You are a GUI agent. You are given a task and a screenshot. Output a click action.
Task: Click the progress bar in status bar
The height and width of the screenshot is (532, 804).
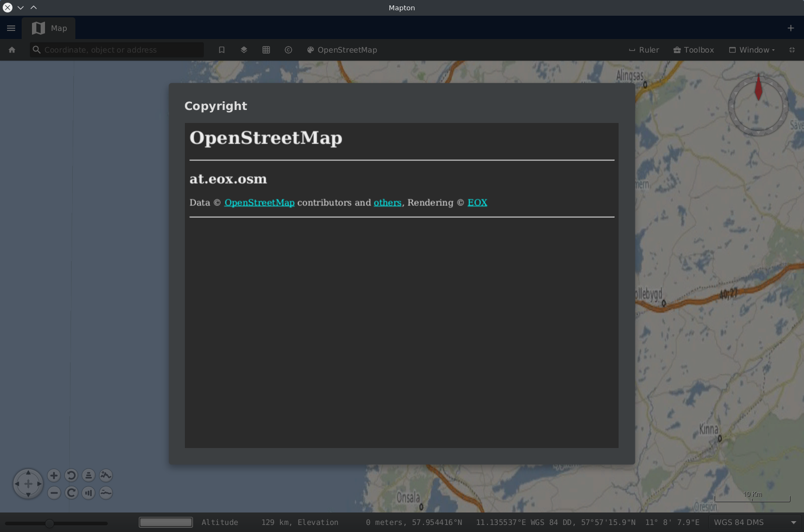166,522
